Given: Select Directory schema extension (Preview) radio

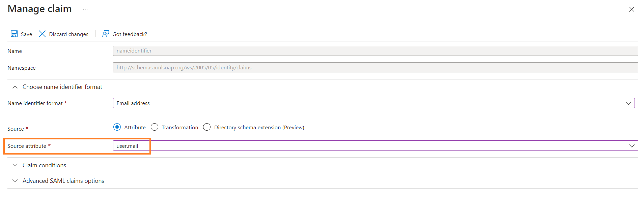Looking at the screenshot, I should pos(207,127).
